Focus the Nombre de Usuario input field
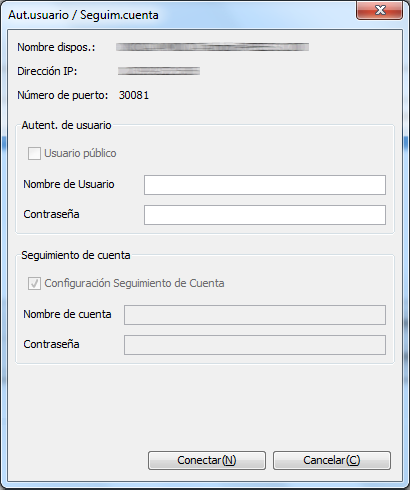Screen dimensions: 410x490 [265, 185]
